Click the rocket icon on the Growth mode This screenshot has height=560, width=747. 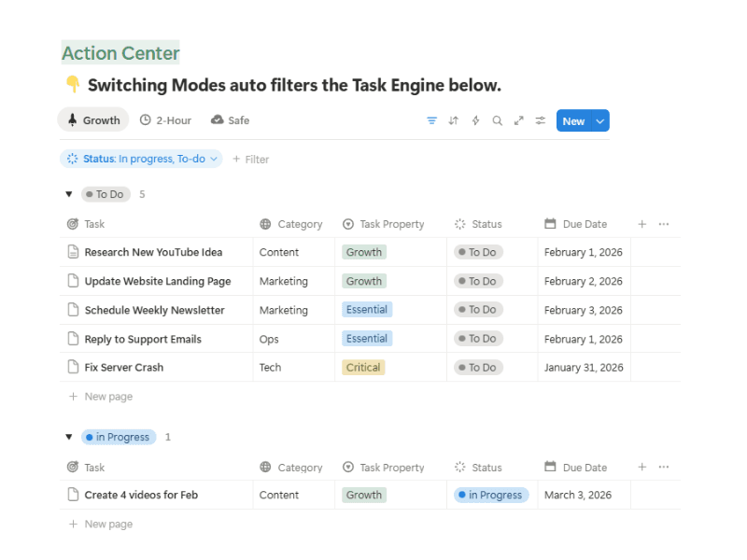[74, 119]
